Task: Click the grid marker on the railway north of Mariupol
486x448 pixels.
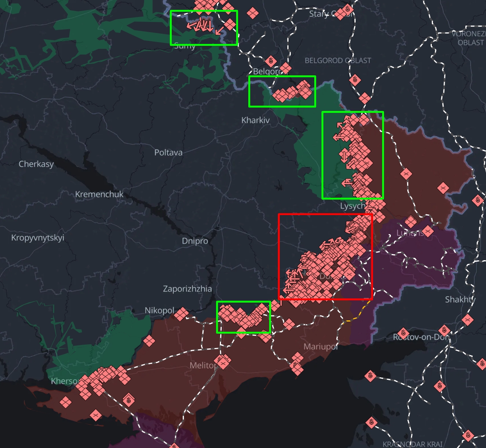Action: (288, 324)
